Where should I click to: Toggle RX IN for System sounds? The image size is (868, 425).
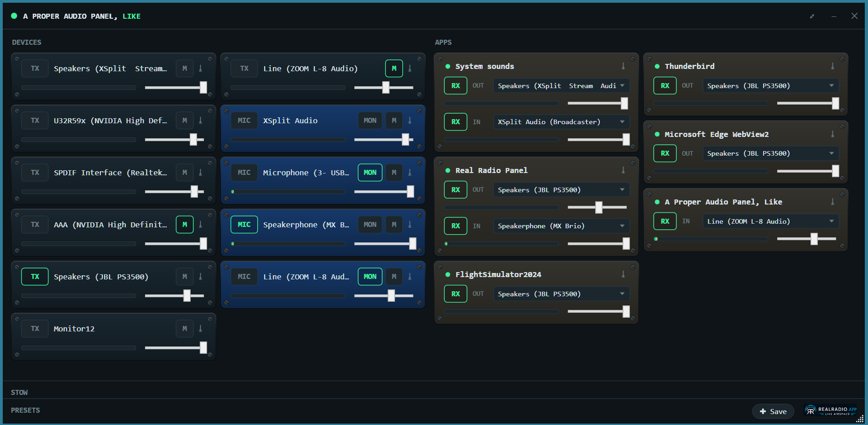pos(456,122)
